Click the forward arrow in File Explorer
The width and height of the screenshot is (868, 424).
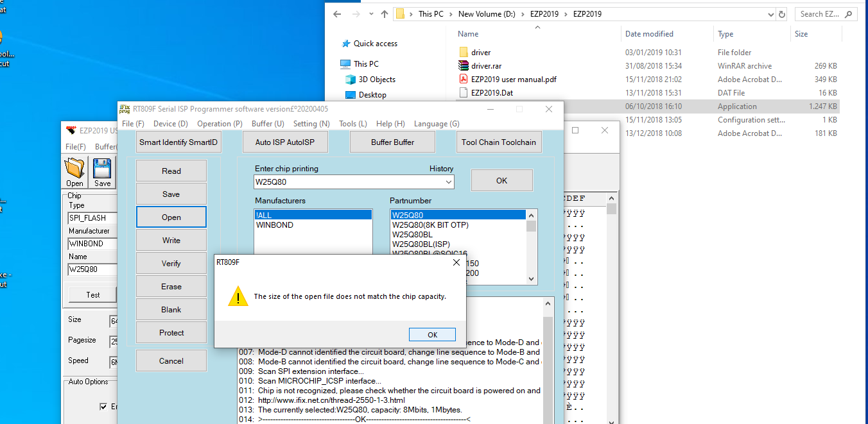click(x=355, y=13)
